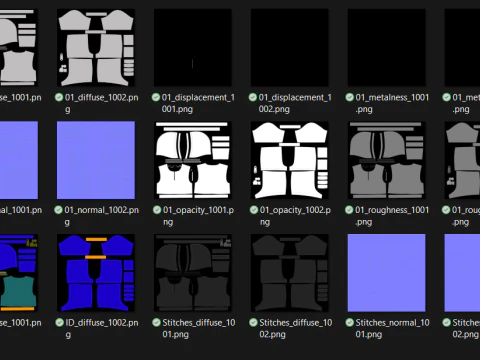Viewport: 480px width, 360px height.
Task: Click the purple Stitches_normal_1001.png thumbnail
Action: coord(387,273)
